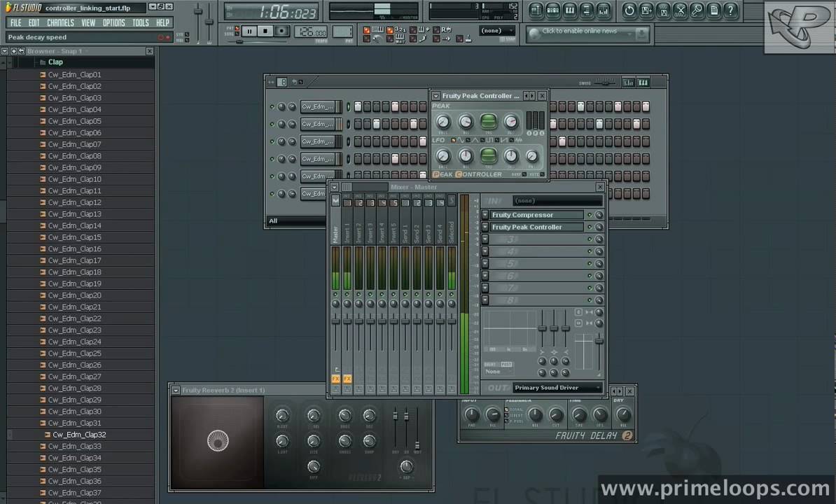Open Fruity Peak Controller slot menu arrow
Viewport: 836px width, 504px height.
click(485, 227)
